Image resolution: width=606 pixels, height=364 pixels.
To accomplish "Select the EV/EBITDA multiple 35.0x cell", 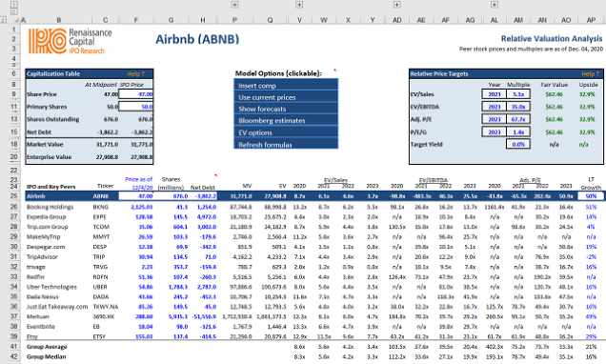I will point(518,107).
